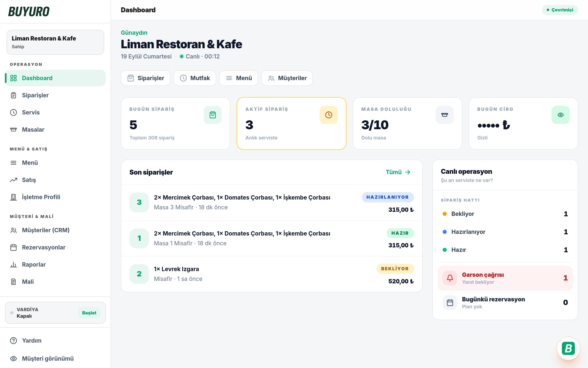
Task: Toggle revenue visibility eye on Bugün Ciro
Action: pyautogui.click(x=561, y=115)
